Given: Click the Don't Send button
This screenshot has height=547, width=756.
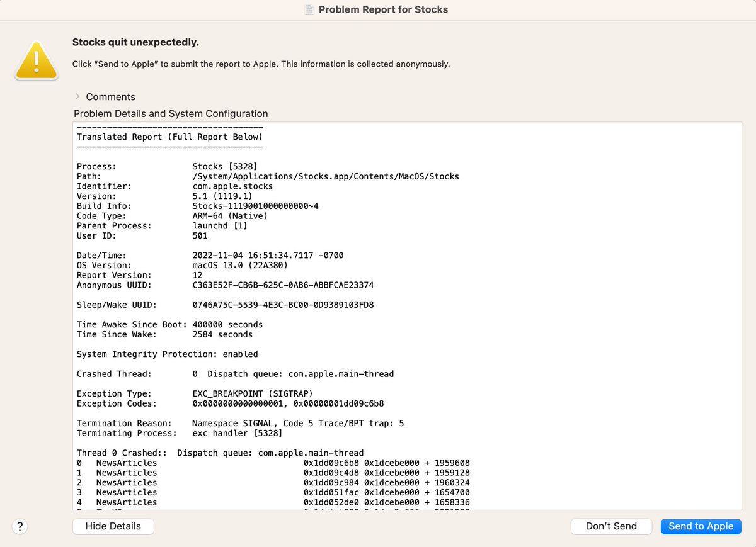Looking at the screenshot, I should [611, 526].
